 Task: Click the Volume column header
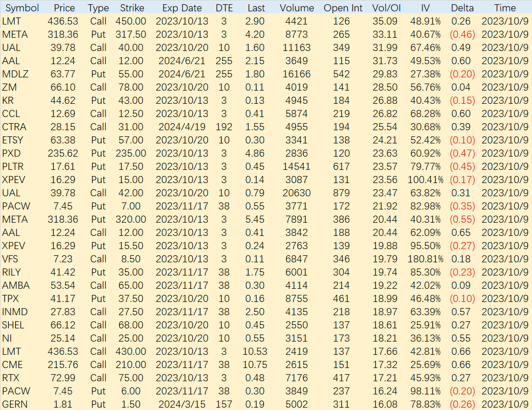[297, 8]
